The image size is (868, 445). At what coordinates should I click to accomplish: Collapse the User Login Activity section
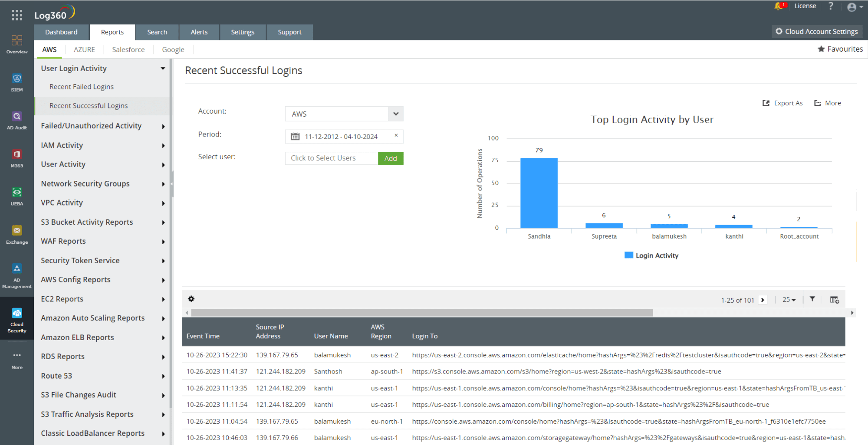pos(163,68)
